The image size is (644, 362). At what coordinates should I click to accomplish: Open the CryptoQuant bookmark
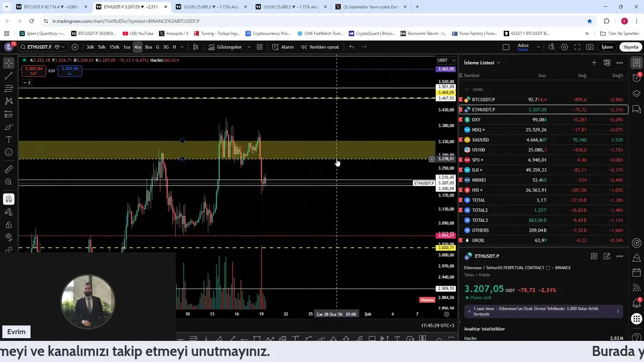coord(371,33)
